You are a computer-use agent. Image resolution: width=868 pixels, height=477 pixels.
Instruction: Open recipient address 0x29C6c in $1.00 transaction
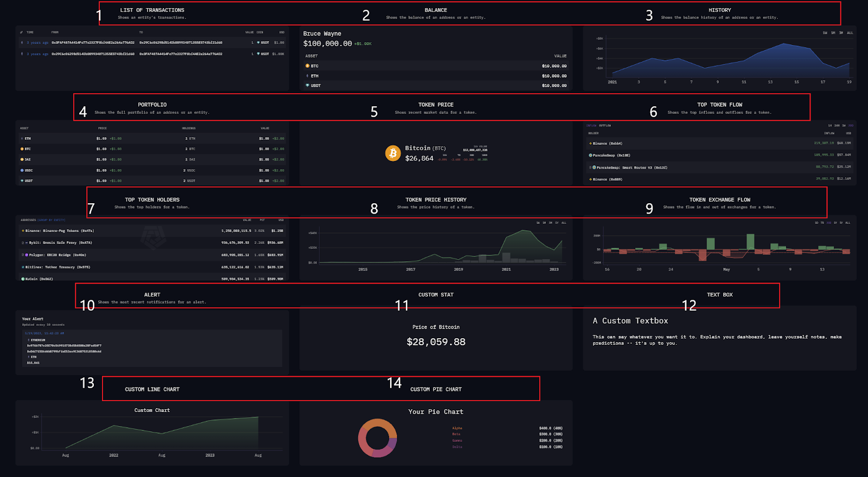point(181,42)
